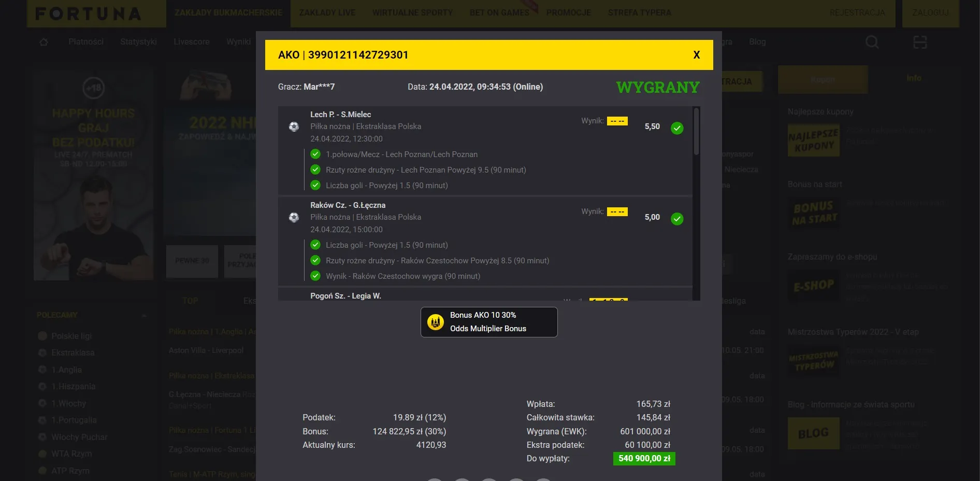Click the Pogoń Sz. - Legia W. match title

coord(345,296)
